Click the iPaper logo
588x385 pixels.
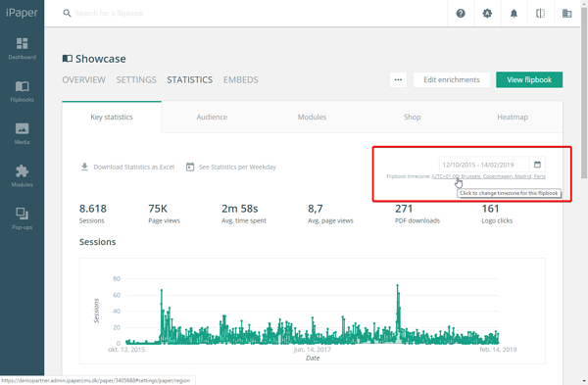22,13
